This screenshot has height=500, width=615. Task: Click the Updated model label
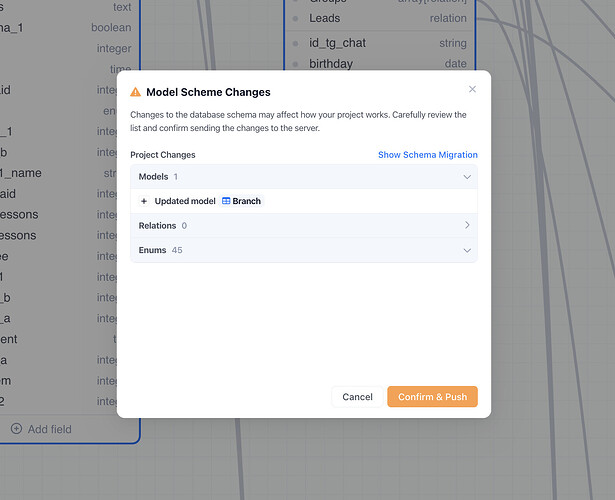[185, 201]
